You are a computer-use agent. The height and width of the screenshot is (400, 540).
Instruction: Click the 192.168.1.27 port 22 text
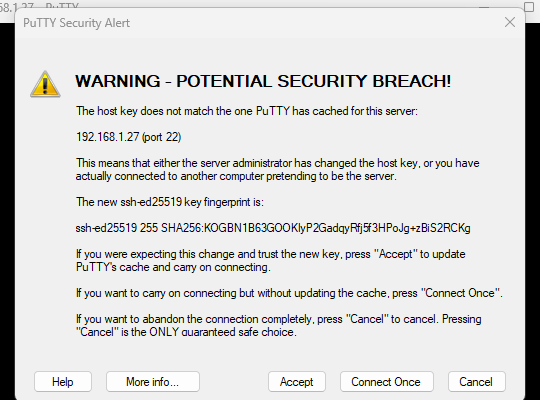(128, 137)
